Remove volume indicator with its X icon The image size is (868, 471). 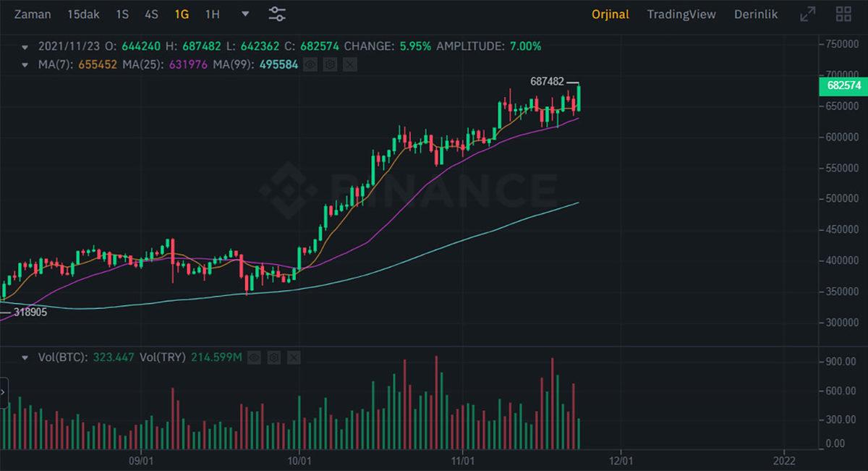pos(294,357)
